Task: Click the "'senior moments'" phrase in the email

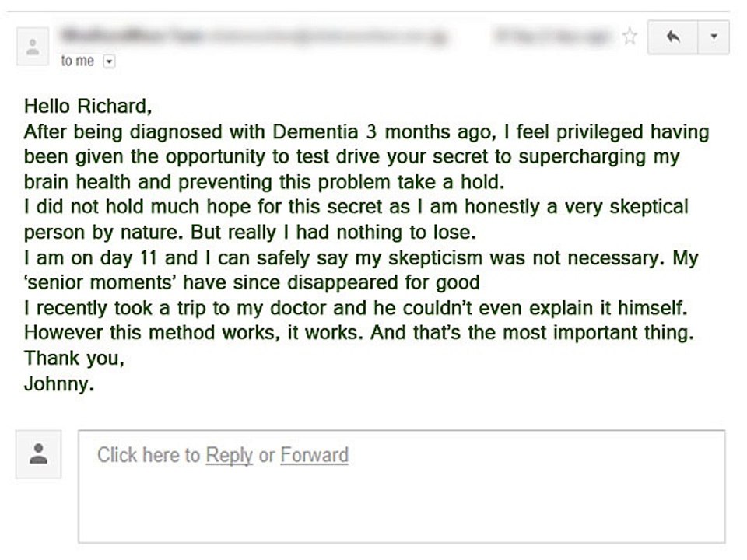Action: pyautogui.click(x=86, y=282)
